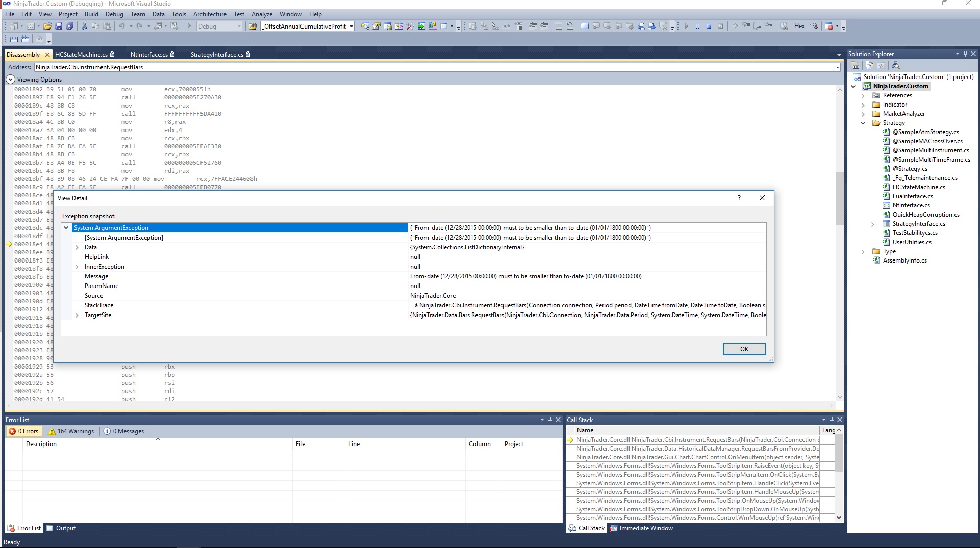Switch to the Immediate Window tab

[x=642, y=528]
